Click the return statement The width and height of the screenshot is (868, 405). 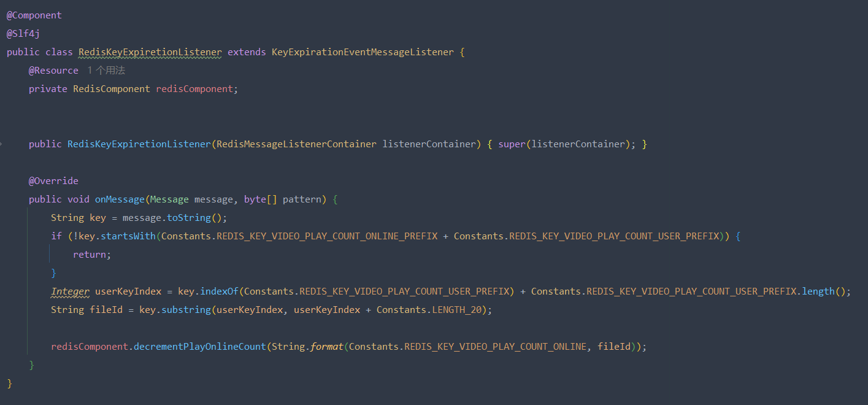(92, 255)
